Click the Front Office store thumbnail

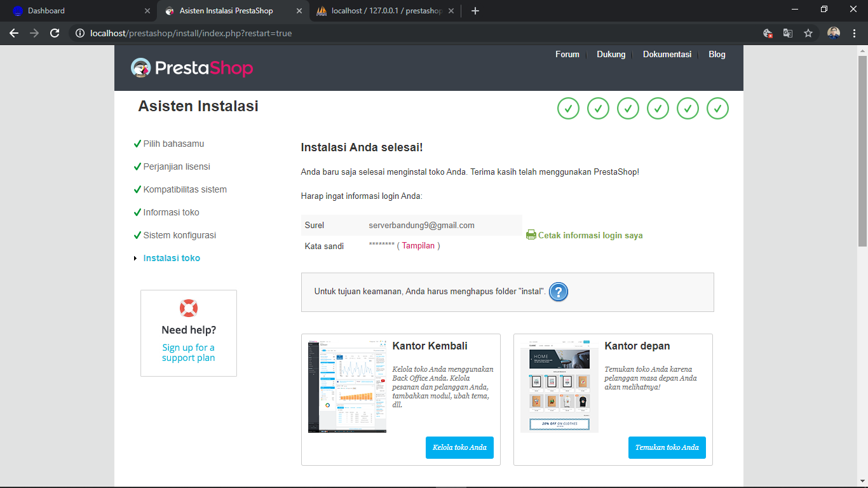point(559,386)
